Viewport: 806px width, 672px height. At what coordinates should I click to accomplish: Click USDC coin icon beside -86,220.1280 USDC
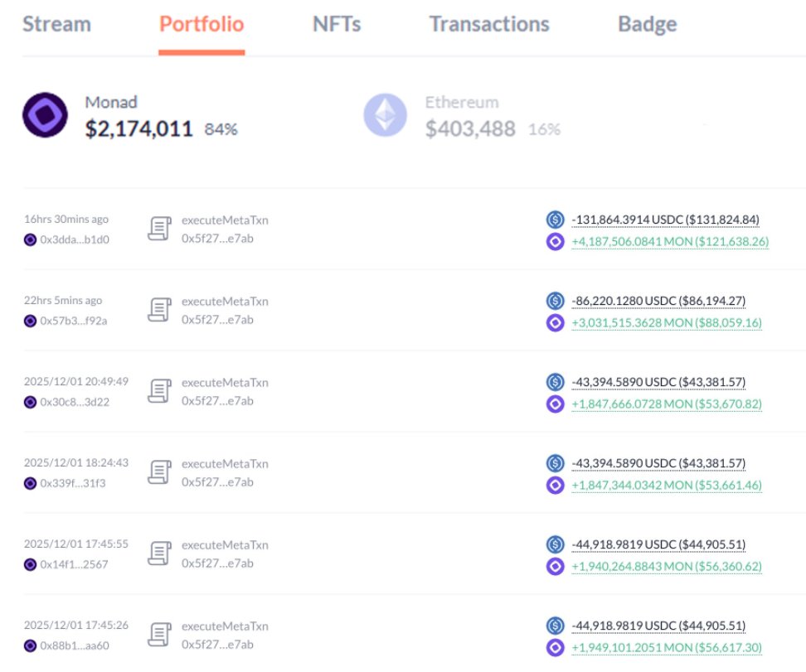coord(555,301)
